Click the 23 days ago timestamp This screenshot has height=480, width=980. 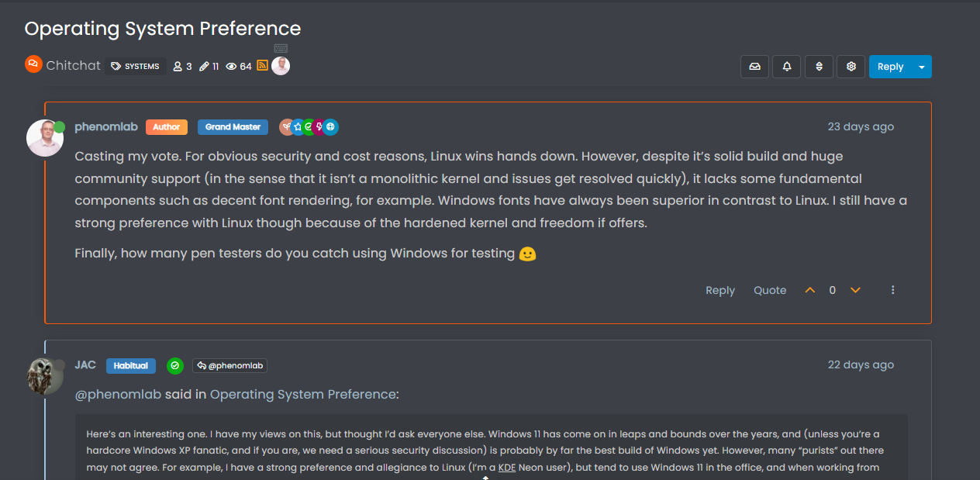coord(861,126)
